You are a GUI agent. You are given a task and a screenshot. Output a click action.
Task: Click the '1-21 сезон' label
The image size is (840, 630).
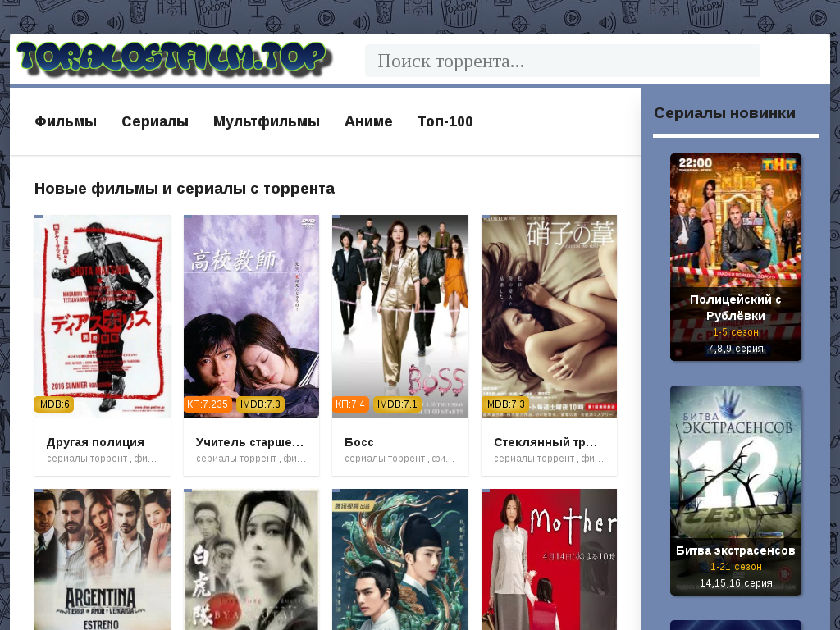(736, 567)
